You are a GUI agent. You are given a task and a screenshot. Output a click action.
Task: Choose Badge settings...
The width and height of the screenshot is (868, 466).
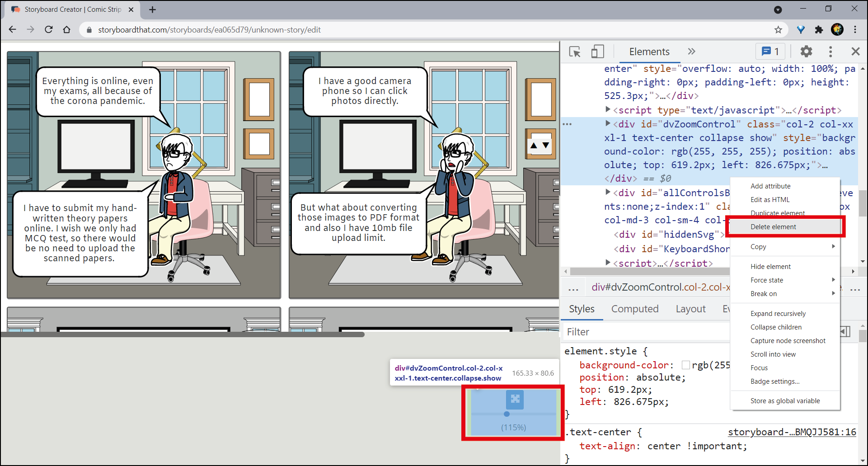[775, 381]
